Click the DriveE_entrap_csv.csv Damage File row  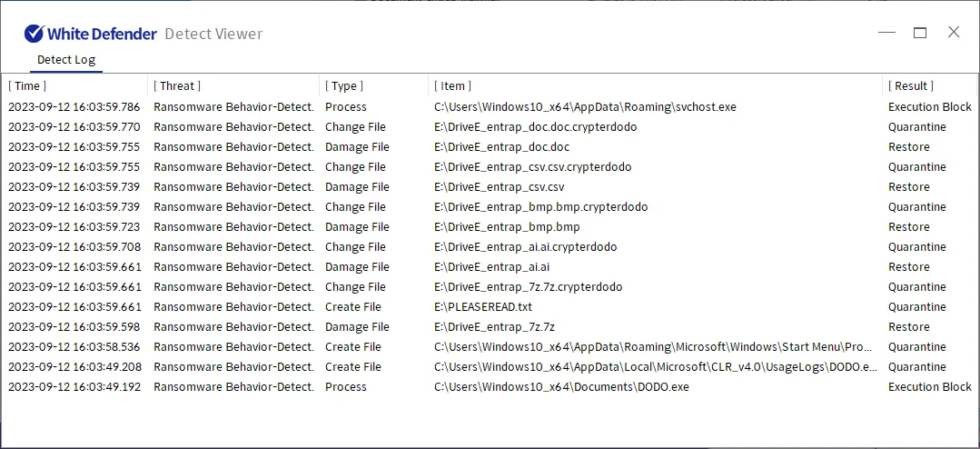pos(499,187)
